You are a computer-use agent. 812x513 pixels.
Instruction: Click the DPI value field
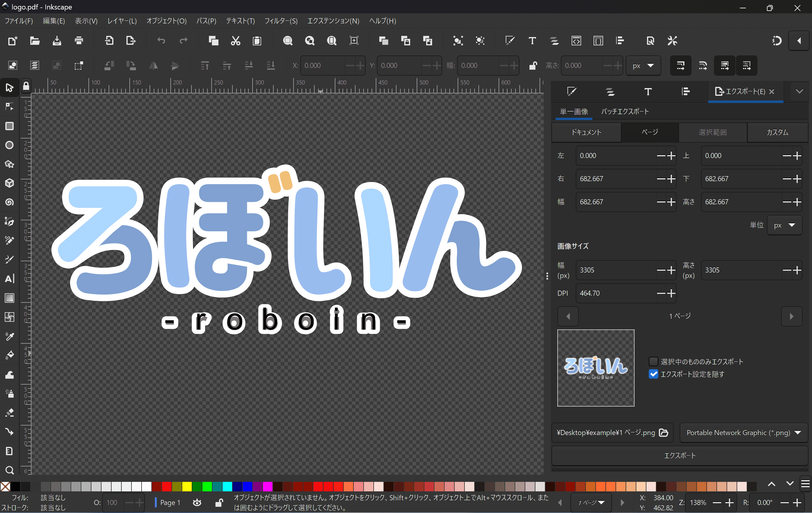616,293
